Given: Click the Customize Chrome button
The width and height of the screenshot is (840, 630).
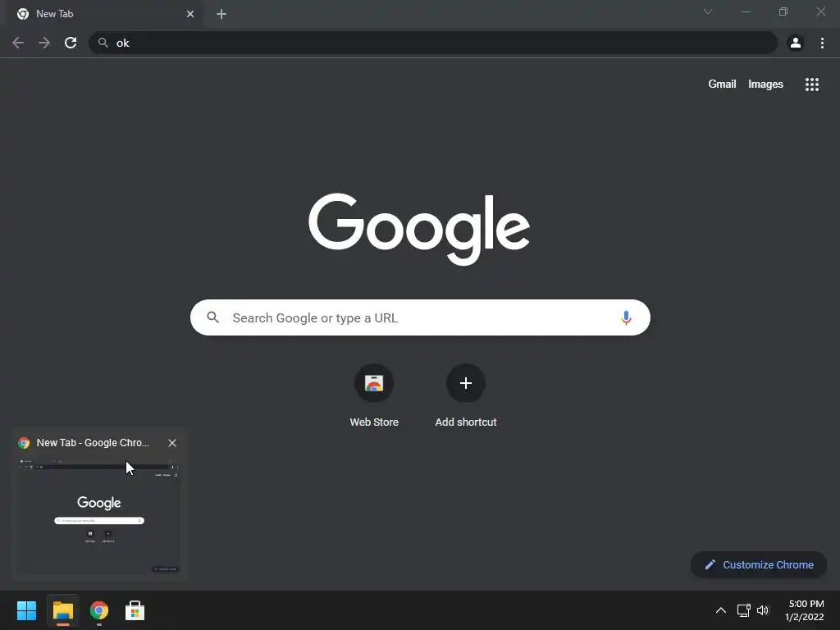Looking at the screenshot, I should tap(759, 564).
